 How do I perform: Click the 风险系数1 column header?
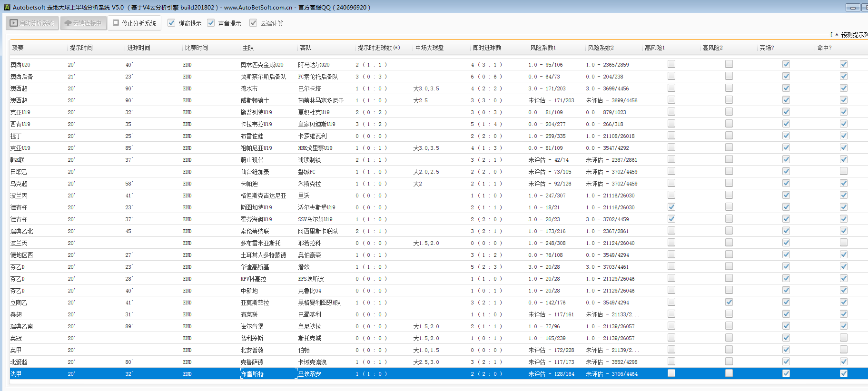[543, 48]
